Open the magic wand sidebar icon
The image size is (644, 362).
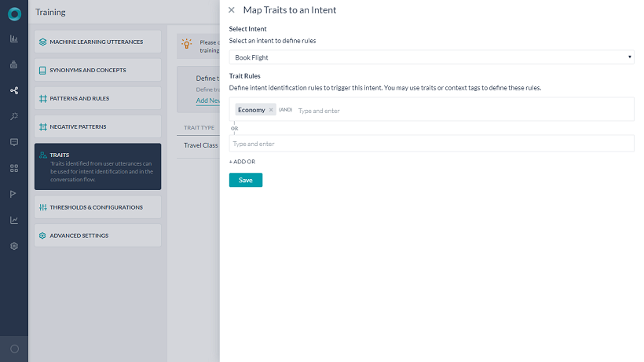pos(14,116)
